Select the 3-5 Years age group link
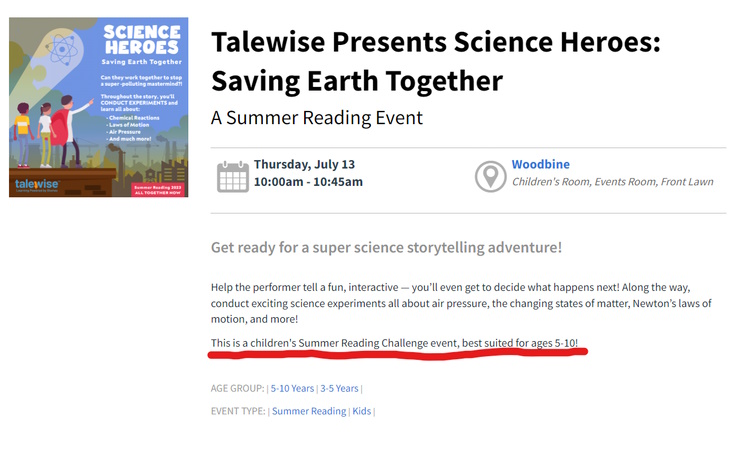This screenshot has height=460, width=736. 339,388
